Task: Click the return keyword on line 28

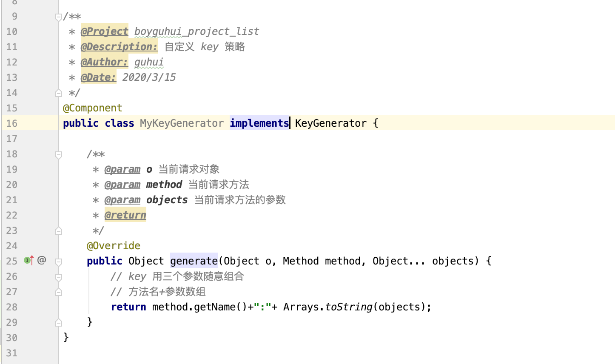Action: tap(128, 307)
